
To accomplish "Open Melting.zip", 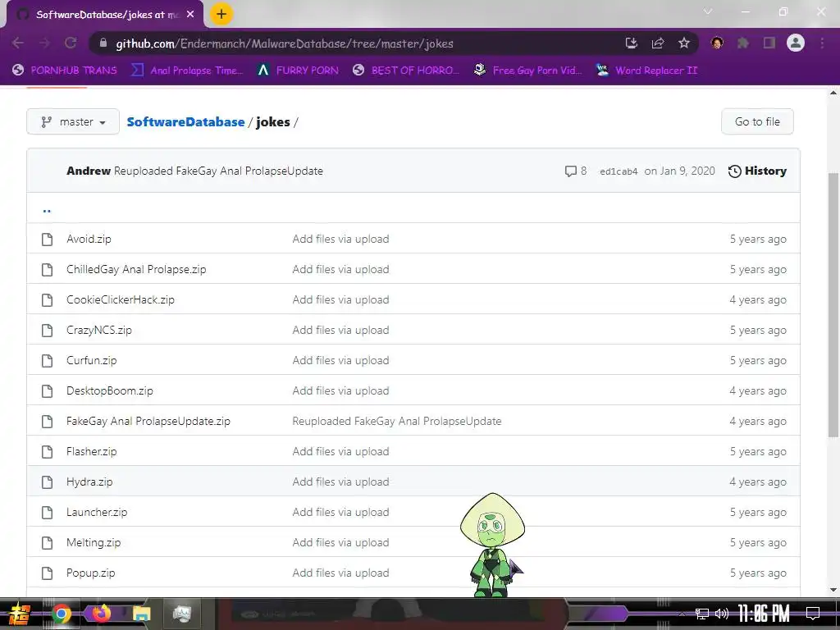I will pyautogui.click(x=94, y=543).
